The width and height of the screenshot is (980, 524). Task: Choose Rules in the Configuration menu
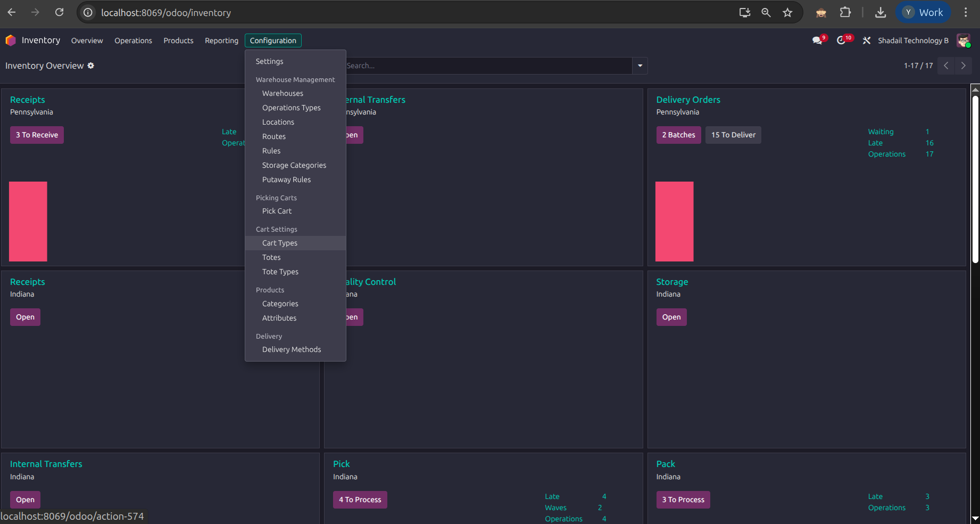(x=295, y=151)
